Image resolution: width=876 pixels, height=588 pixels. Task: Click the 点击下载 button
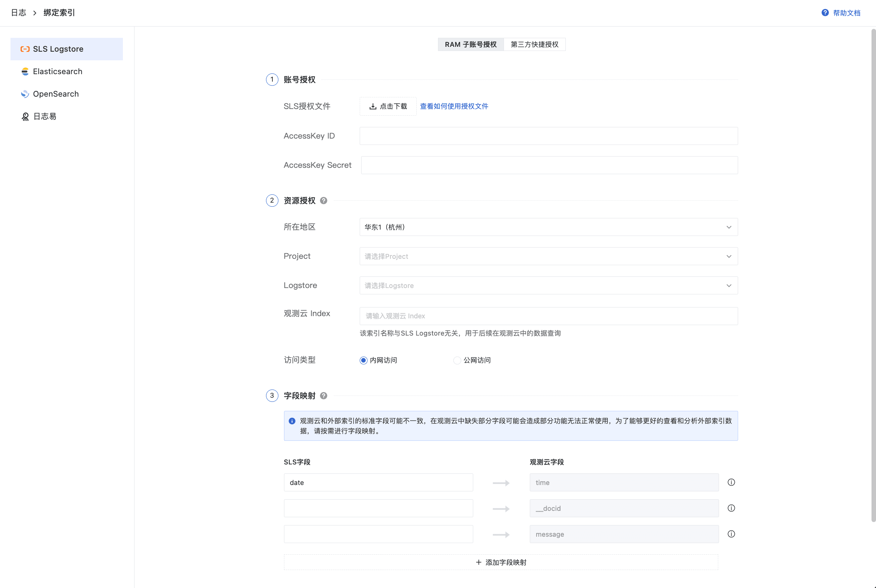click(x=388, y=106)
